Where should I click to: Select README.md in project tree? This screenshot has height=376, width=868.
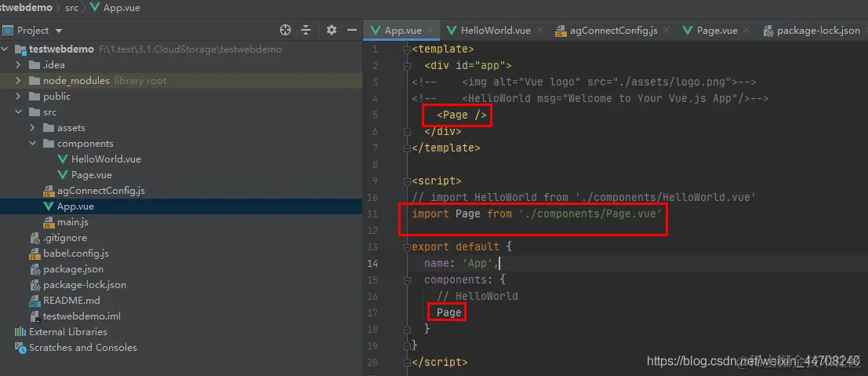71,300
